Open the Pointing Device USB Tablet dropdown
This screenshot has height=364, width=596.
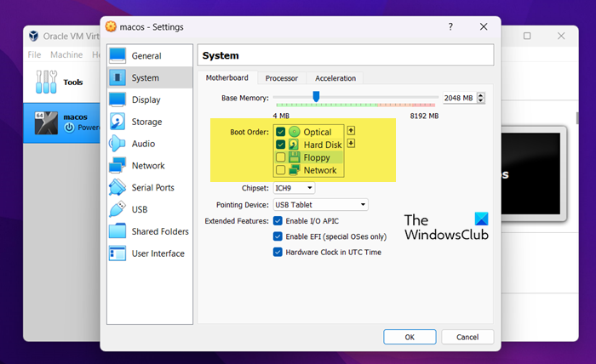(320, 205)
